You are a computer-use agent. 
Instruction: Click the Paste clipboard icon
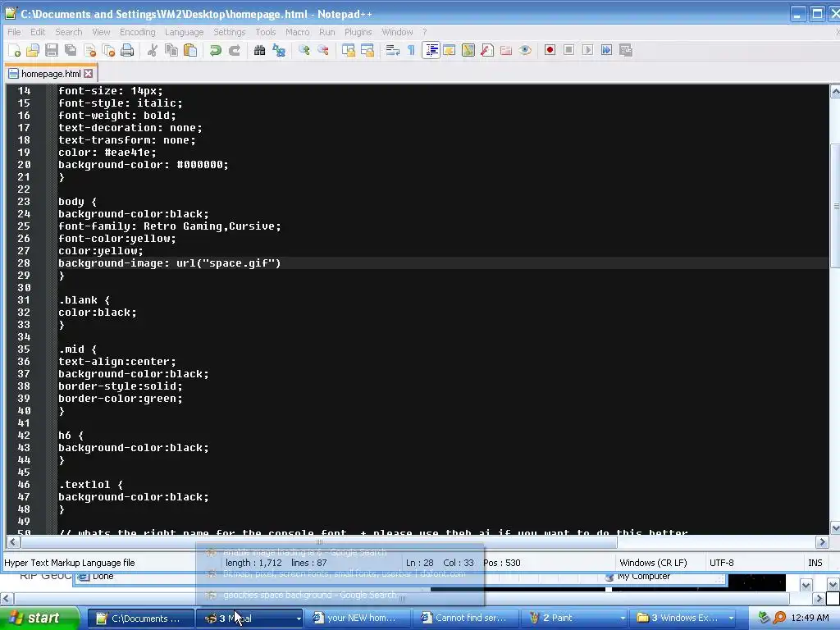(x=190, y=50)
